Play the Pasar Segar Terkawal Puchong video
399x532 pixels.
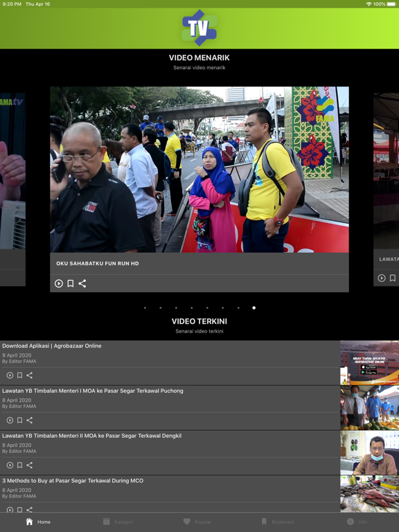tap(10, 420)
